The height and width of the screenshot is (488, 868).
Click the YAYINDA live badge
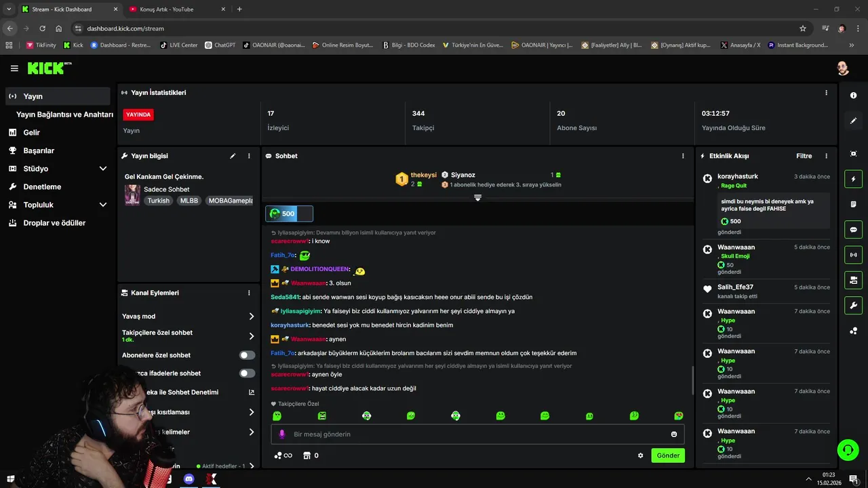[x=138, y=115]
